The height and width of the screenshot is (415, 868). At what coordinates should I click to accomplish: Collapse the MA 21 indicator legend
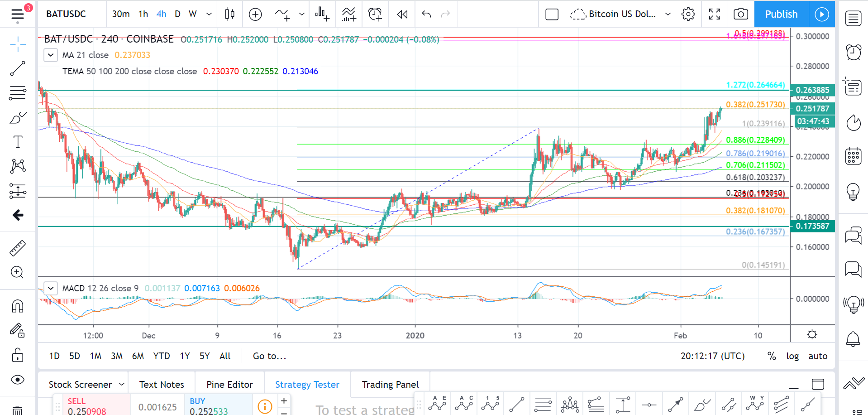tap(50, 55)
